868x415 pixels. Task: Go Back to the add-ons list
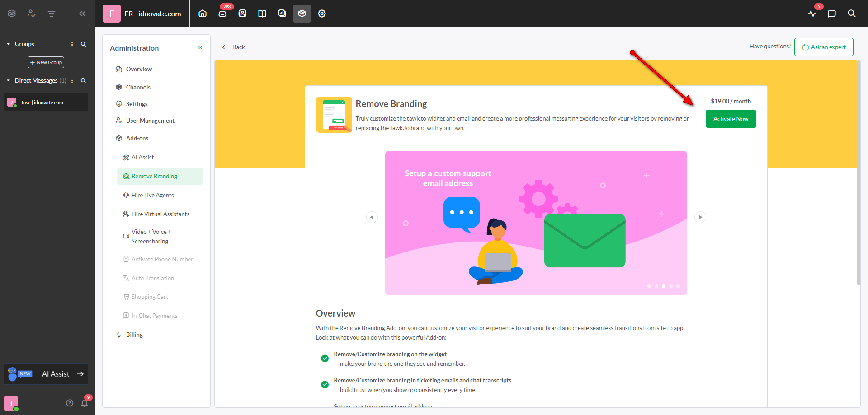(233, 47)
